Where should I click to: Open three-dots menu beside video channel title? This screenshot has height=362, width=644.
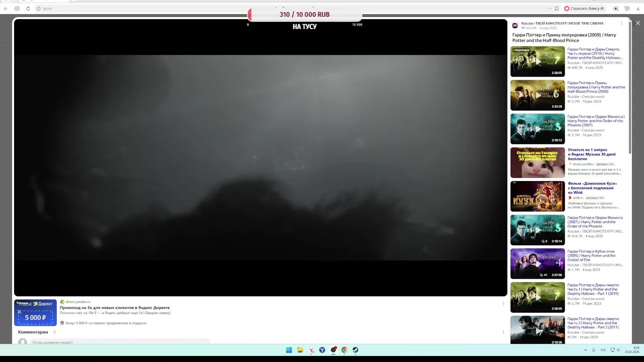621,23
